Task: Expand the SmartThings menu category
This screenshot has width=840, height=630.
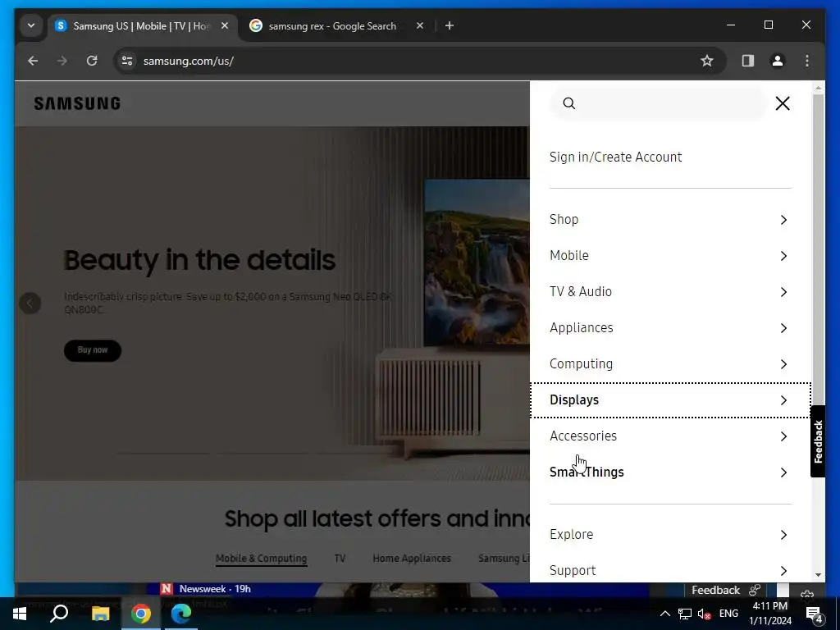Action: pyautogui.click(x=670, y=472)
